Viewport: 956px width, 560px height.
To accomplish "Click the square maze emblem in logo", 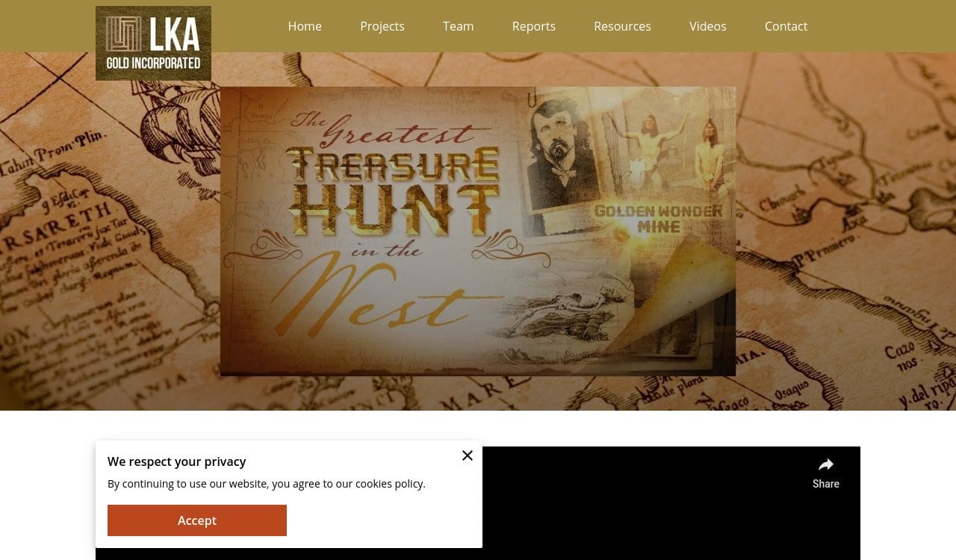I will click(123, 34).
